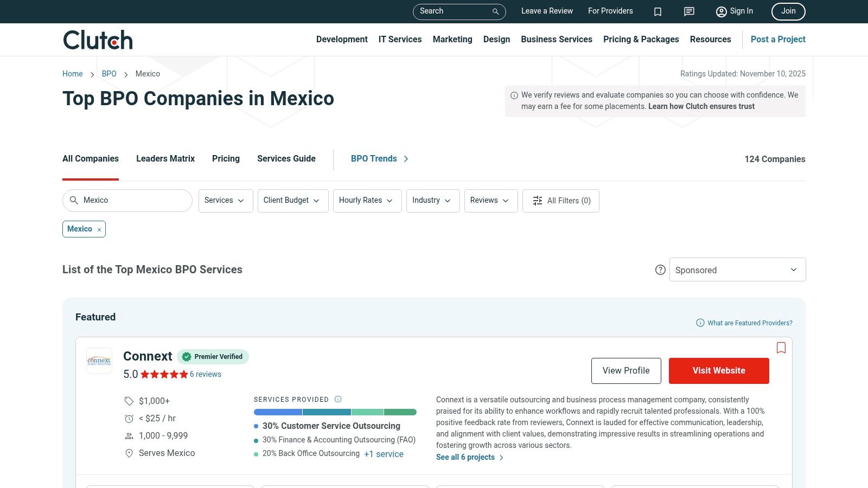Click the Mexico search input field
Screen dimensions: 868x488
127,200
